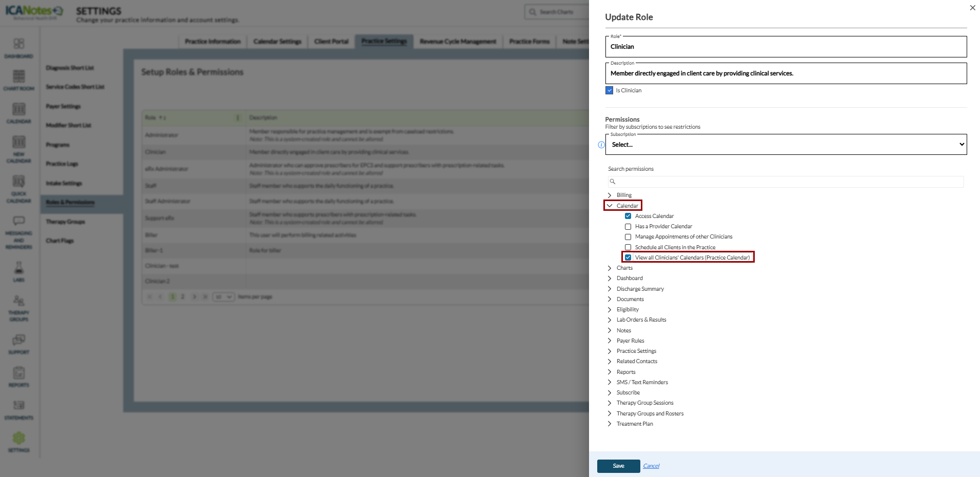Click the subscription info icon

pyautogui.click(x=601, y=145)
